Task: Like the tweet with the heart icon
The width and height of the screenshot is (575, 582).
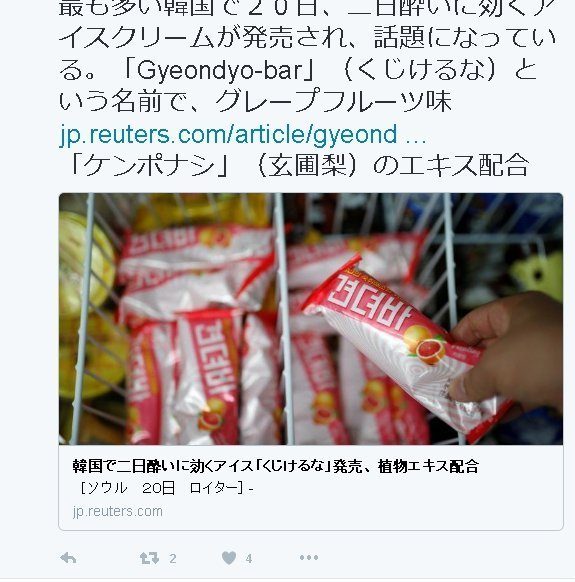Action: pos(229,558)
